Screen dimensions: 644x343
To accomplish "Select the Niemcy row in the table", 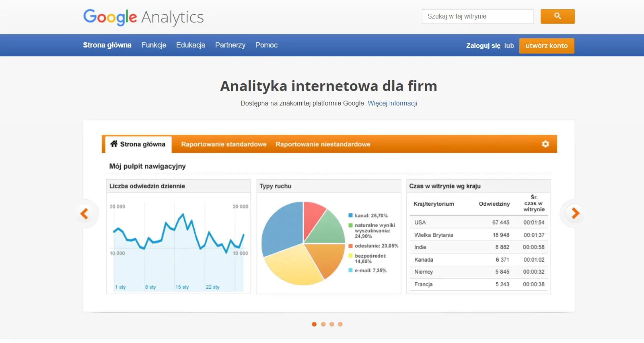I will click(479, 272).
